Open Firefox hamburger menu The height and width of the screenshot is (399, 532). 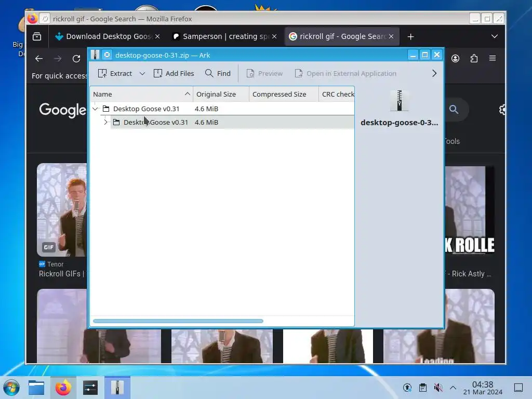click(493, 58)
